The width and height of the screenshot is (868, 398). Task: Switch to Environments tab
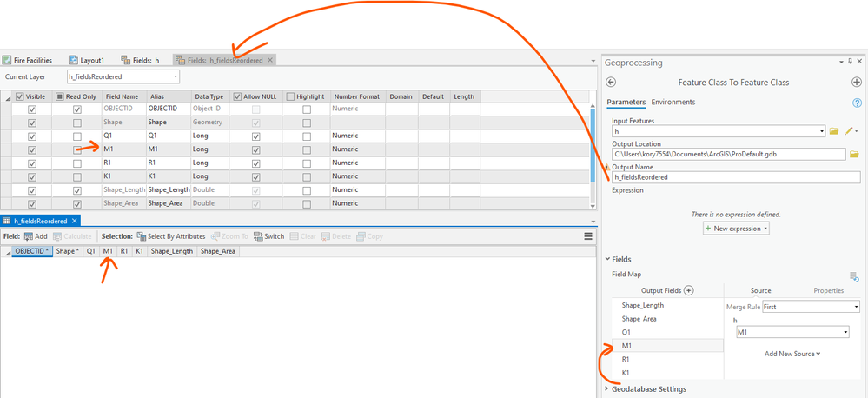click(673, 103)
